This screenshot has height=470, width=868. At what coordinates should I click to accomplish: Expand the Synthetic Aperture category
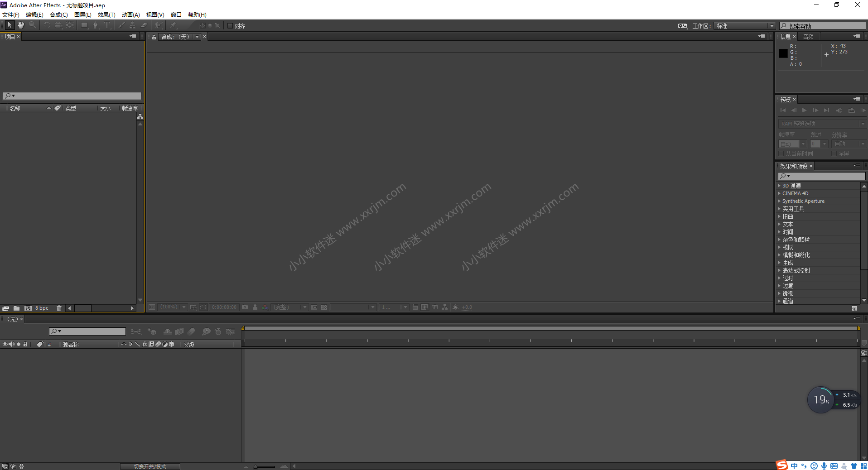coord(779,201)
